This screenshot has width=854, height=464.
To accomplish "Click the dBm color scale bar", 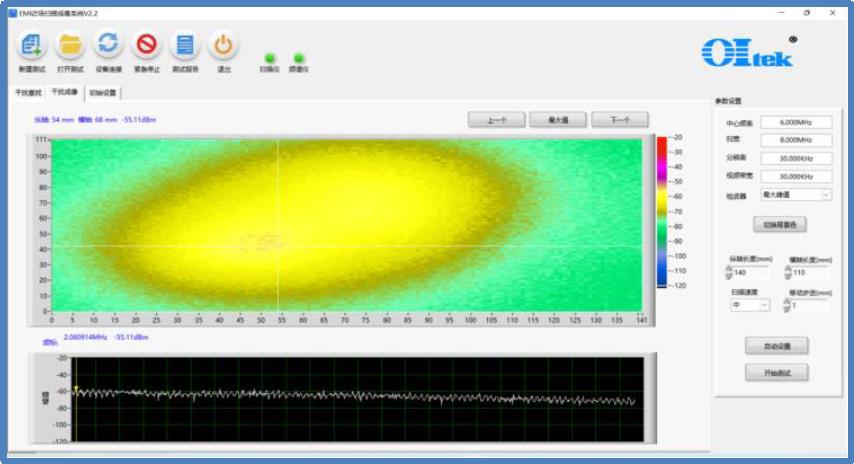I will pos(662,211).
